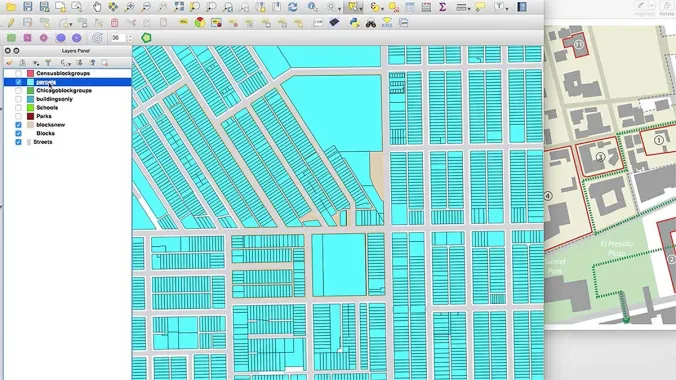Select the Chicagoblockgroups layer name

[x=64, y=91]
